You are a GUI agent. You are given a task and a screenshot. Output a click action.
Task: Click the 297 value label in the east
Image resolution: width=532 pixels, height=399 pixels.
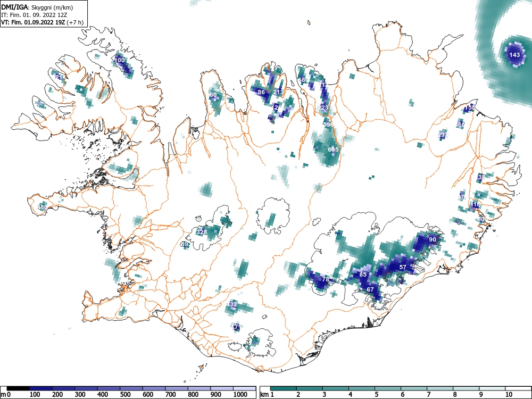(x=443, y=135)
